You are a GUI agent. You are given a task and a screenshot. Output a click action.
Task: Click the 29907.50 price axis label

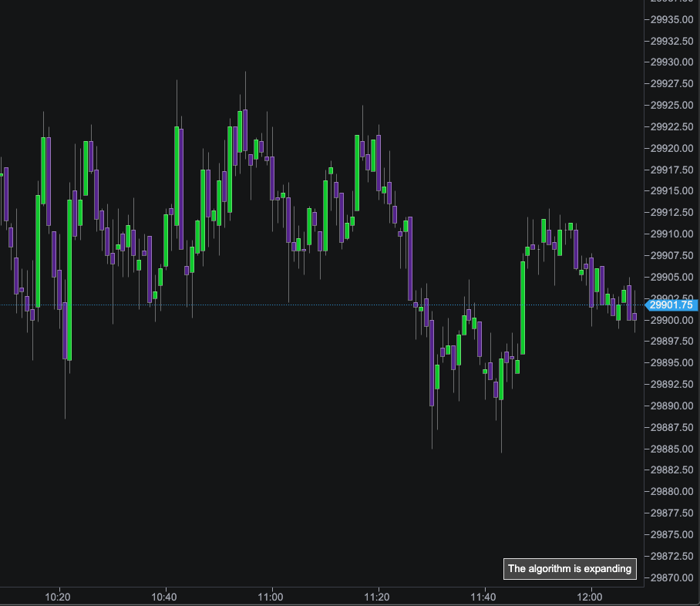pos(672,255)
